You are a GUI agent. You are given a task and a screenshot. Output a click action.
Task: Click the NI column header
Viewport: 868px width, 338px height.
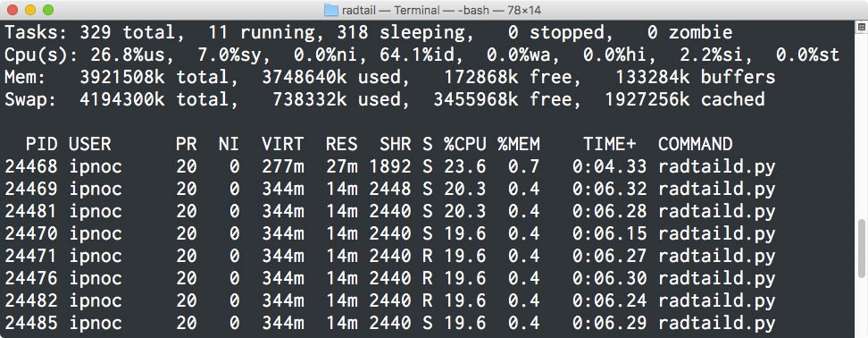229,144
